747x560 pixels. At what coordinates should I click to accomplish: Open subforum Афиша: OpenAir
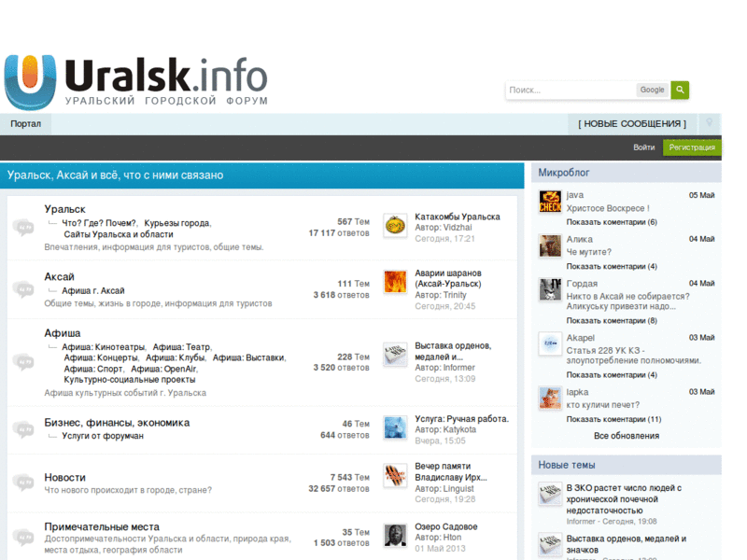(x=163, y=369)
